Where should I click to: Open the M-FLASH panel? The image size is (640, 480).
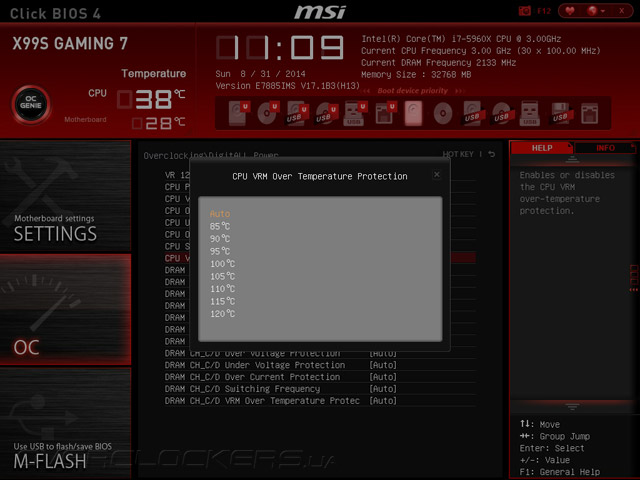click(65, 423)
